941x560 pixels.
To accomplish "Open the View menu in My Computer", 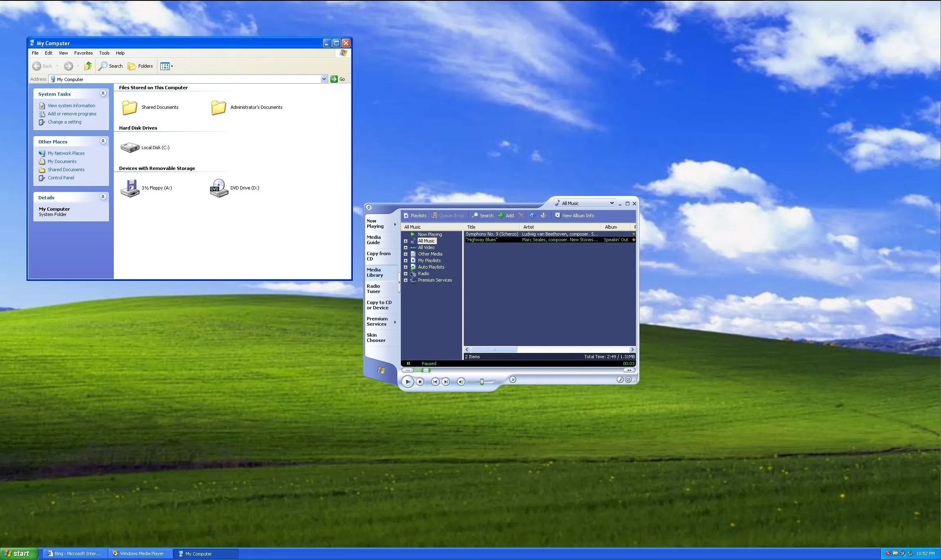I will coord(63,53).
